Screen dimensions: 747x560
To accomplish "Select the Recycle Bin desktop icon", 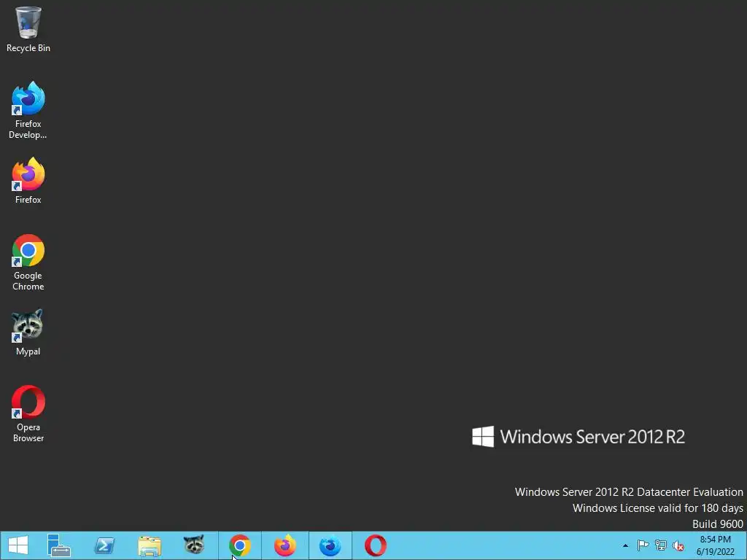I will pyautogui.click(x=28, y=29).
